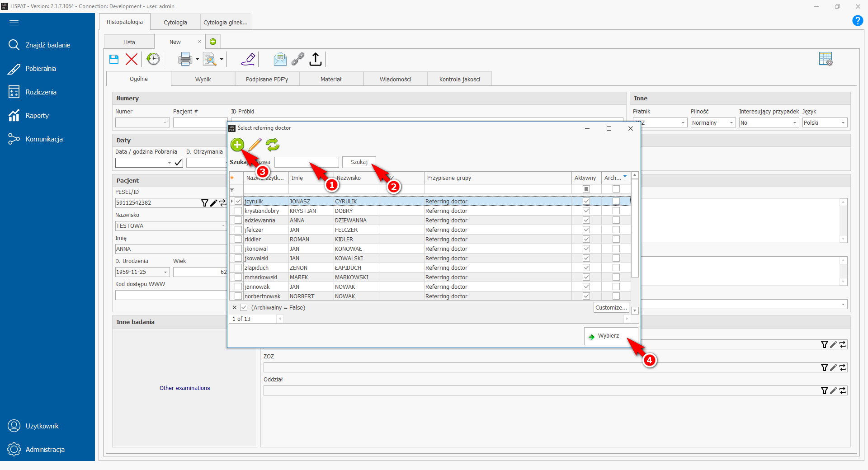Image resolution: width=868 pixels, height=470 pixels.
Task: Click the pencil edit icon in dialog
Action: coord(255,145)
